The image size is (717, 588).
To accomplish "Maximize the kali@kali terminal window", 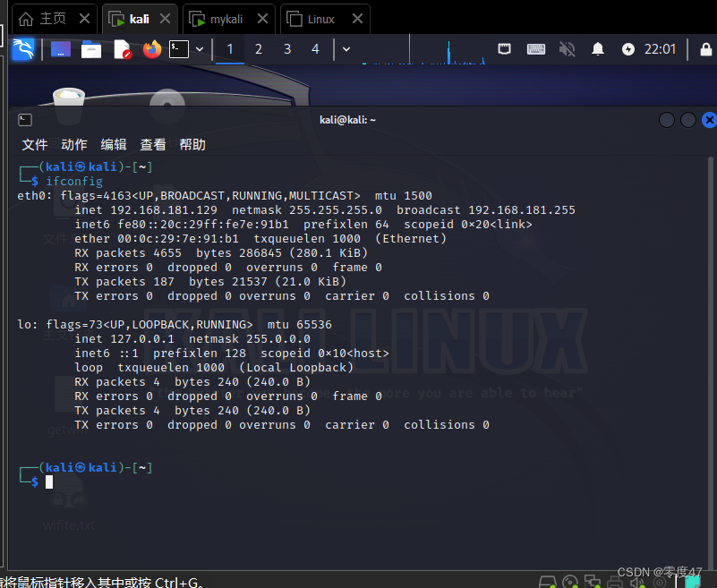I will [687, 120].
